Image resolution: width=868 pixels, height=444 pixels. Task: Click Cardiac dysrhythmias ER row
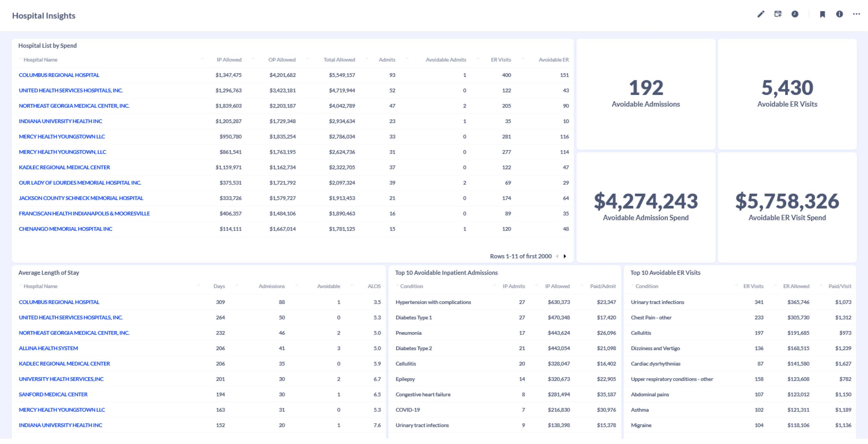click(x=740, y=364)
